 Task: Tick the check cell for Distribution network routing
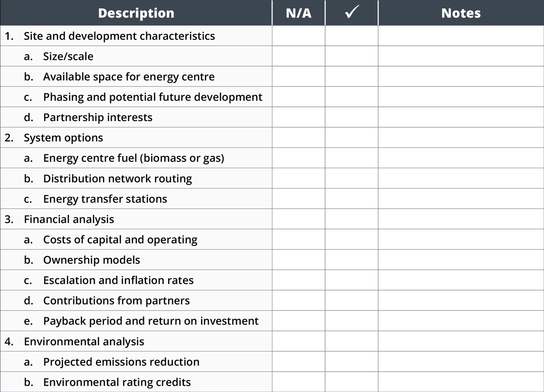tap(352, 179)
